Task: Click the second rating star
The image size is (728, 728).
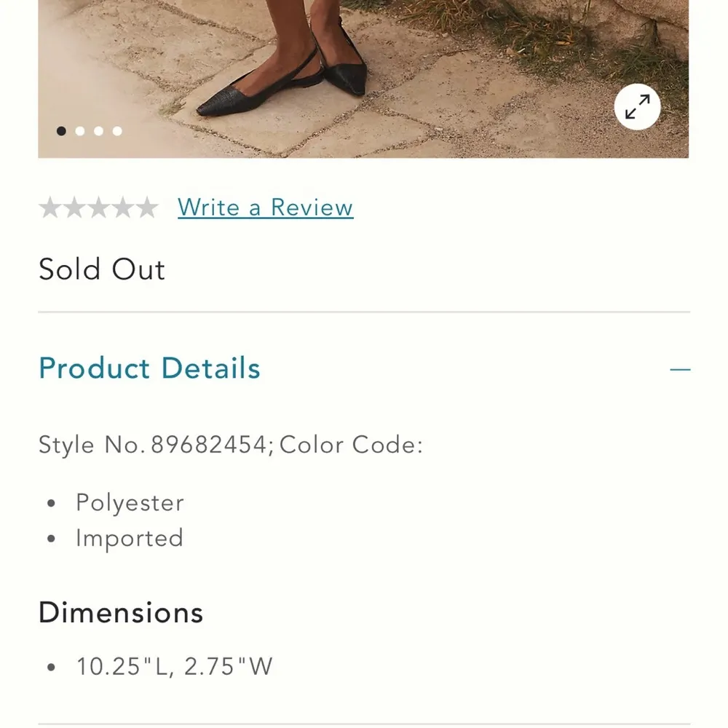Action: click(74, 207)
